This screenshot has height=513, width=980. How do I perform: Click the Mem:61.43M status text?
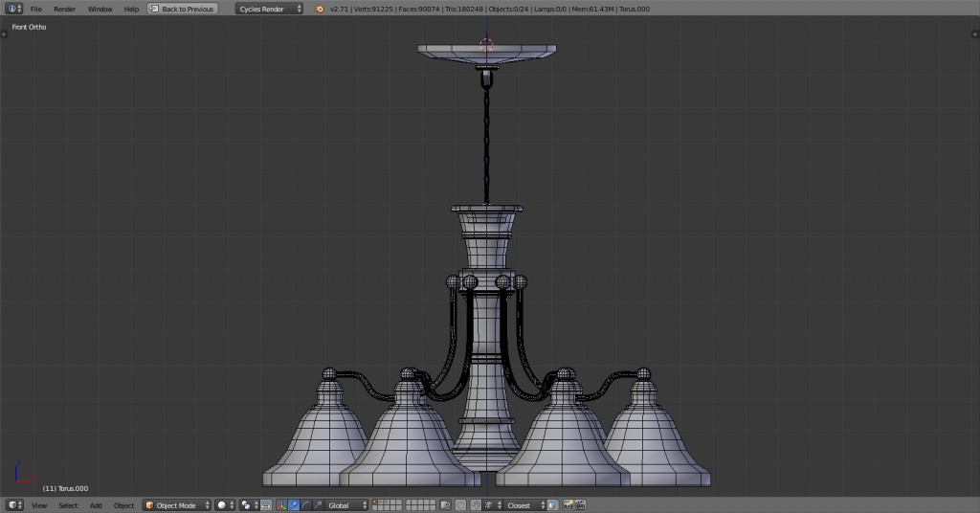point(592,9)
